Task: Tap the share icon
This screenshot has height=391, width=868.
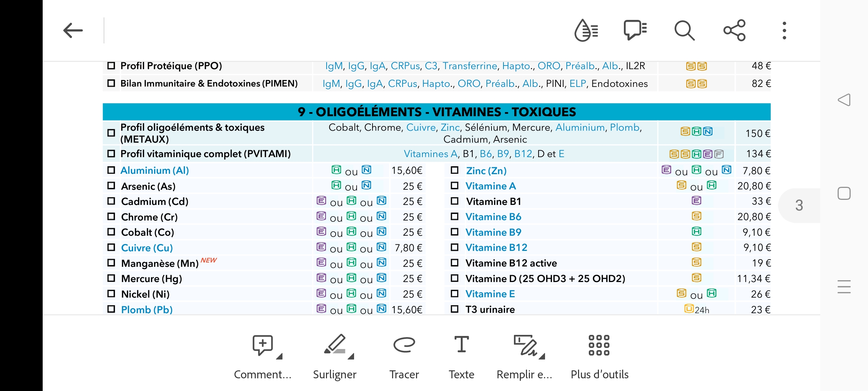Action: click(x=735, y=30)
